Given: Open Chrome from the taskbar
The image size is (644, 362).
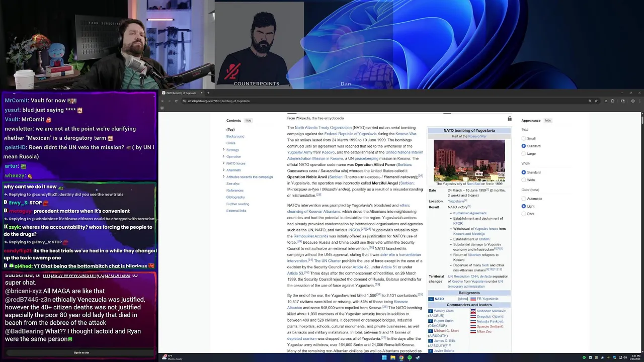Looking at the screenshot, I should tap(401, 357).
